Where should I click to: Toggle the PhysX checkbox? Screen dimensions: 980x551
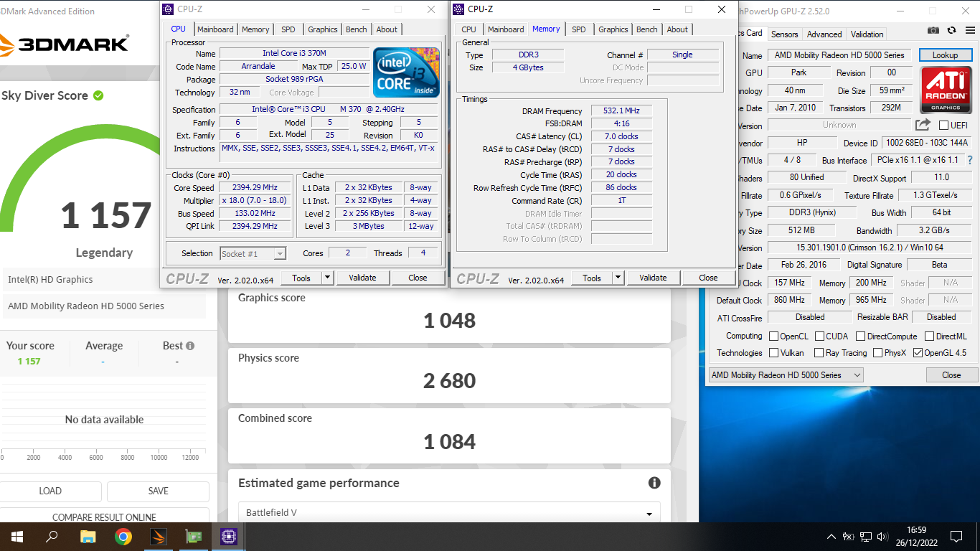(877, 352)
